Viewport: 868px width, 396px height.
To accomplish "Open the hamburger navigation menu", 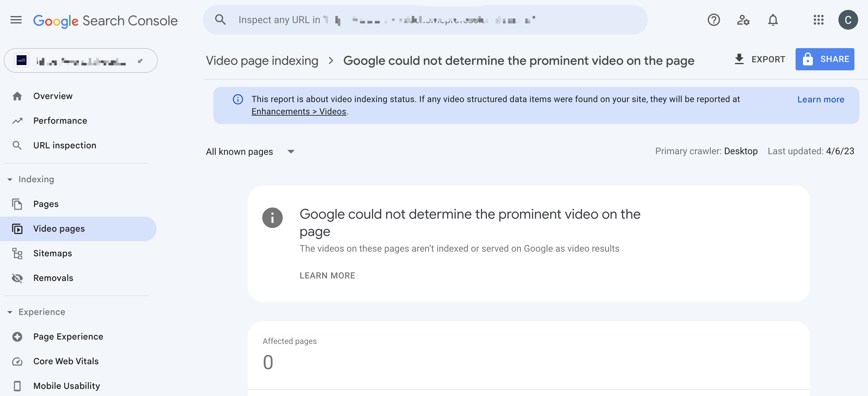I will (16, 20).
